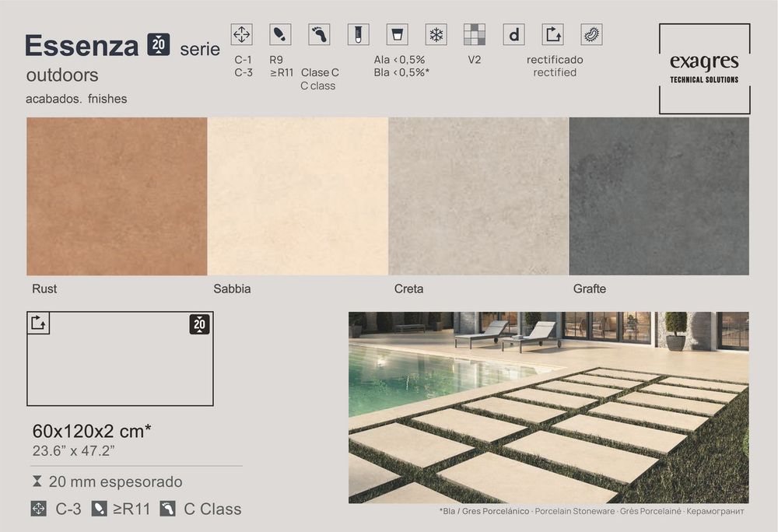Viewport: 778px width, 532px height.
Task: Select the V2 shade variation checkerboard icon
Action: [475, 34]
